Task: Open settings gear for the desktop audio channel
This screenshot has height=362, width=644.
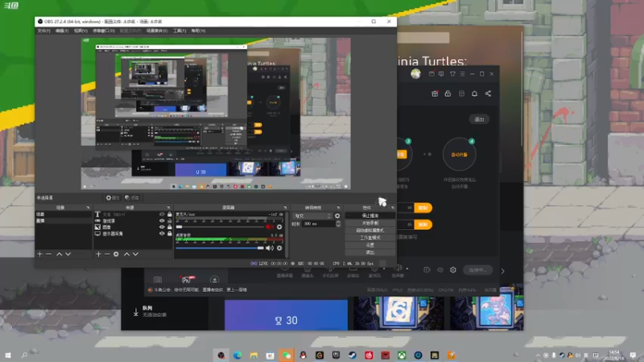Action: pyautogui.click(x=279, y=248)
